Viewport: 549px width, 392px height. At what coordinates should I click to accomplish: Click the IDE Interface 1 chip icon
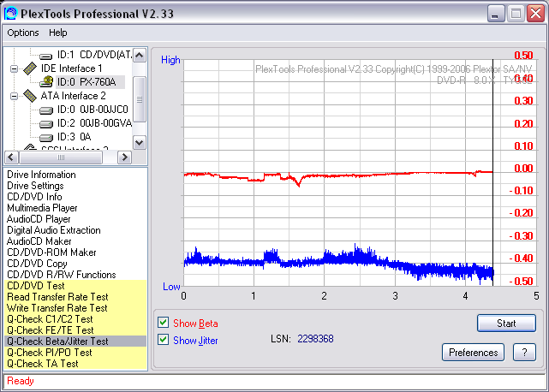click(30, 68)
